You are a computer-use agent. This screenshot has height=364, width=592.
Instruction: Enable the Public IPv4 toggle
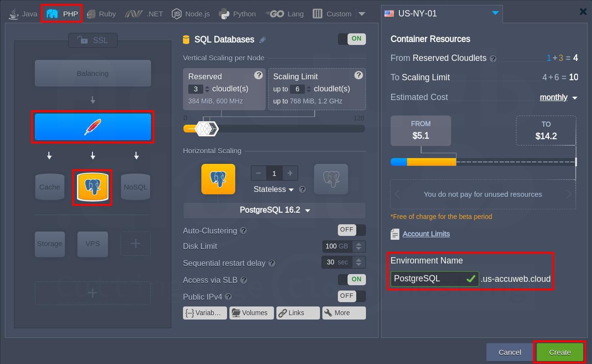(x=351, y=296)
